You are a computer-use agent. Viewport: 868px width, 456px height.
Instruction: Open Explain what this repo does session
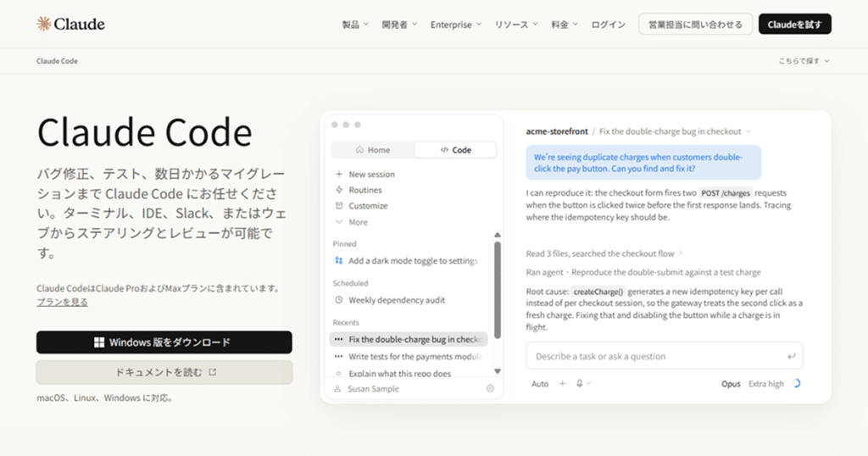[x=400, y=374]
